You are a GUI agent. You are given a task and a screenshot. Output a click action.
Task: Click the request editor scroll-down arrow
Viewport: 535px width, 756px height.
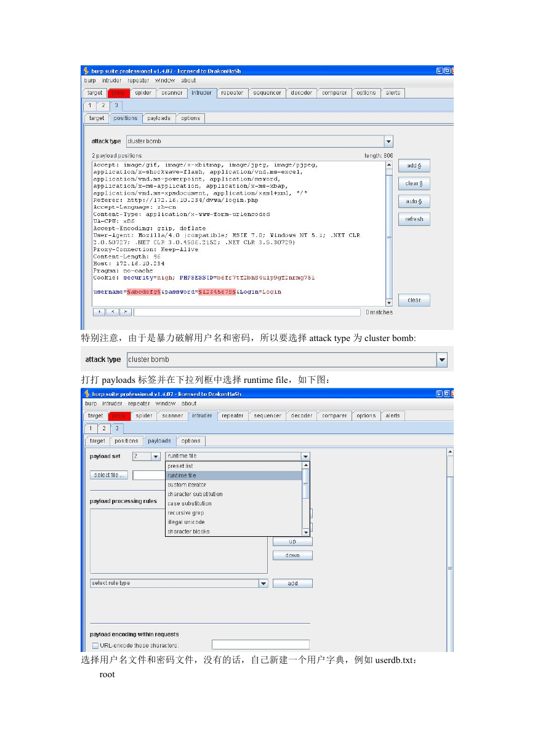(x=388, y=302)
